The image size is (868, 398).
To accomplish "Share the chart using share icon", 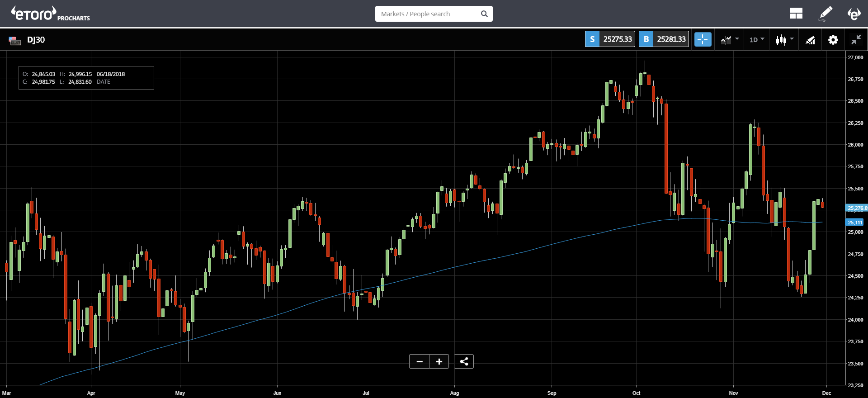I will (464, 361).
